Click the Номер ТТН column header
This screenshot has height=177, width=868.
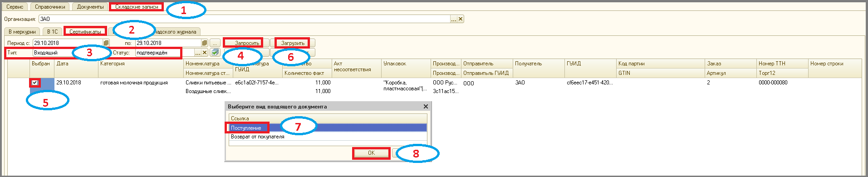(783, 64)
